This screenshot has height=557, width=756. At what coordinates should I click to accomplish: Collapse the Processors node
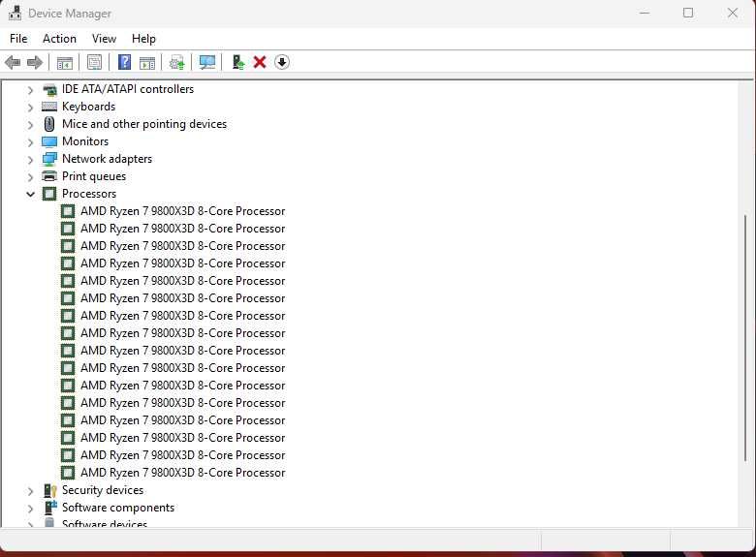[x=30, y=194]
